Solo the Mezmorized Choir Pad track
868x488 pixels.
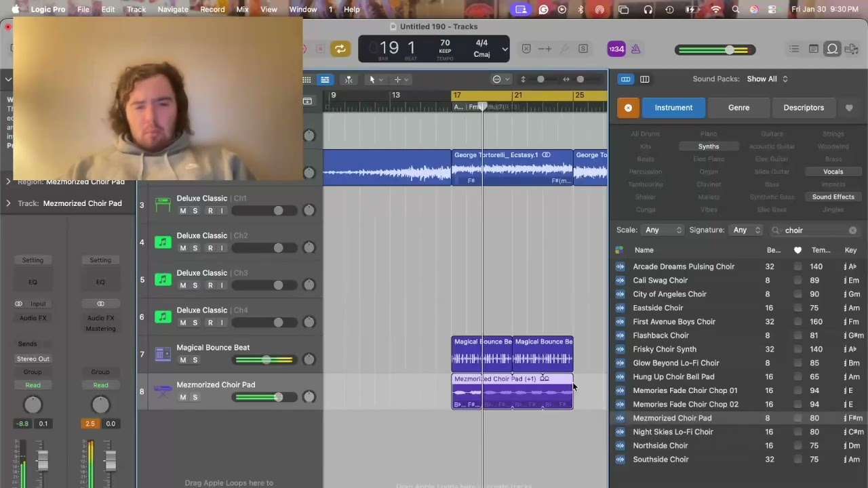point(195,397)
